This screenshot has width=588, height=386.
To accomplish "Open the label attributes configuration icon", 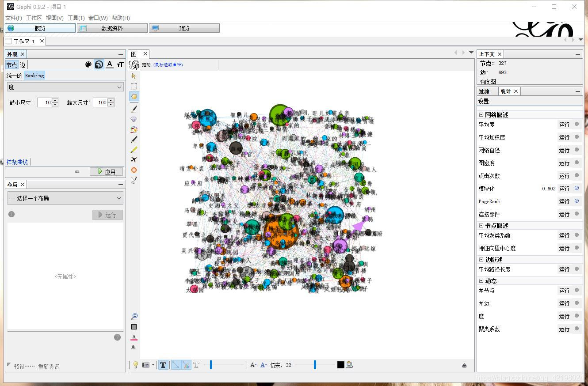I will click(x=349, y=365).
